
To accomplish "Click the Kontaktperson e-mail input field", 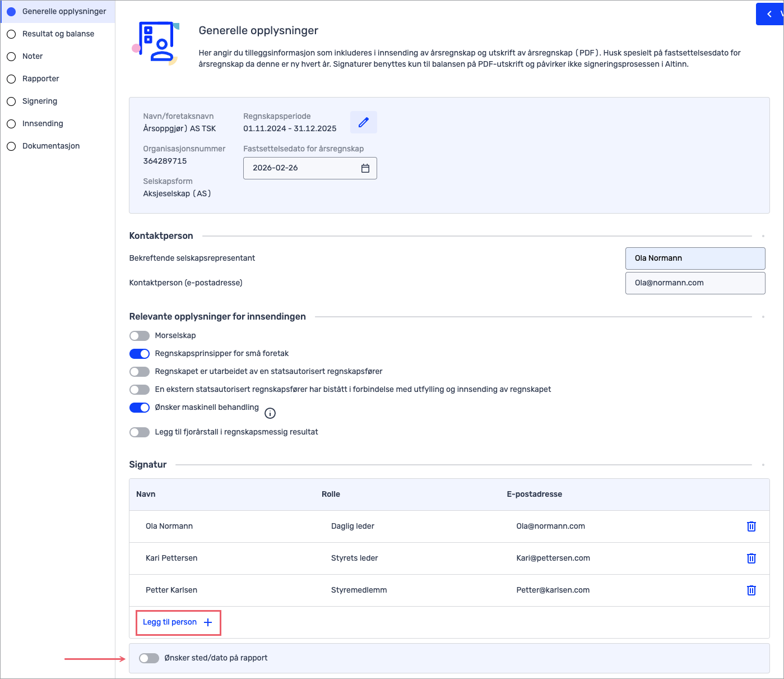I will point(695,283).
